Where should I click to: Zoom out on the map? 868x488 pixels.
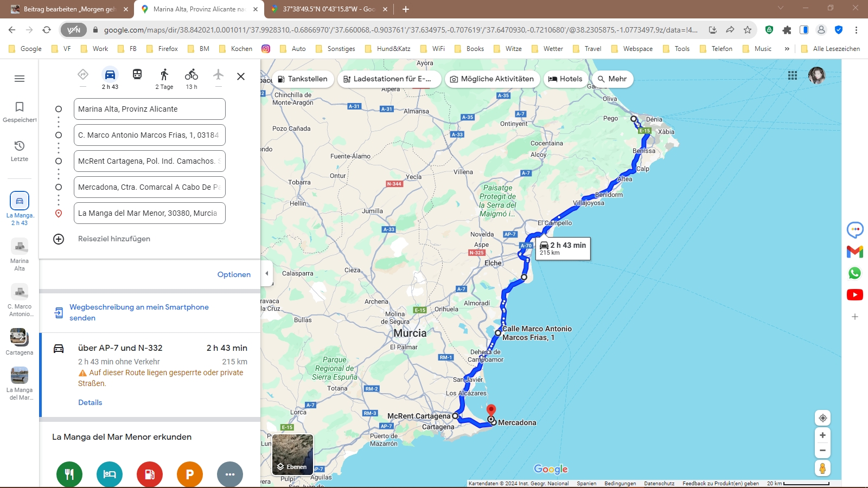click(823, 451)
